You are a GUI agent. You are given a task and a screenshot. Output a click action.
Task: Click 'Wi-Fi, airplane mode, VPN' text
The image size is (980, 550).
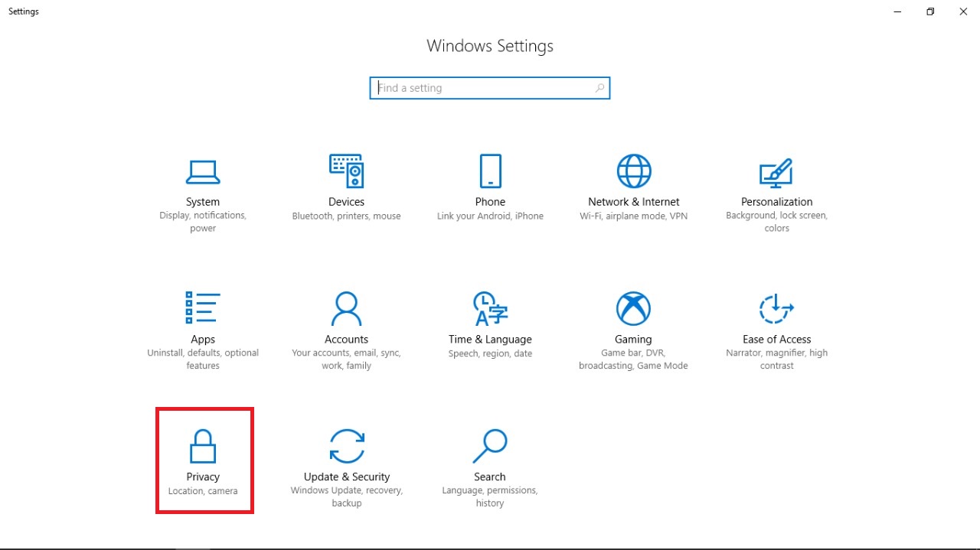[634, 216]
